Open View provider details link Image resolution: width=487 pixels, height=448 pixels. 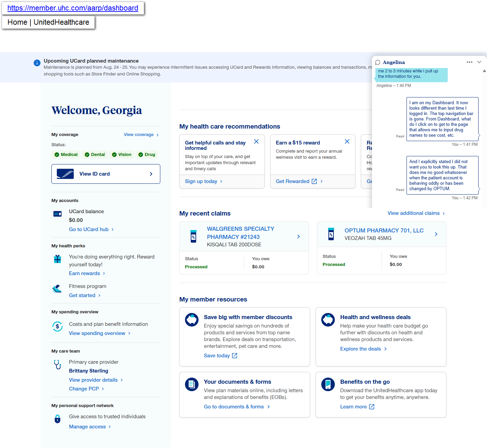96,380
